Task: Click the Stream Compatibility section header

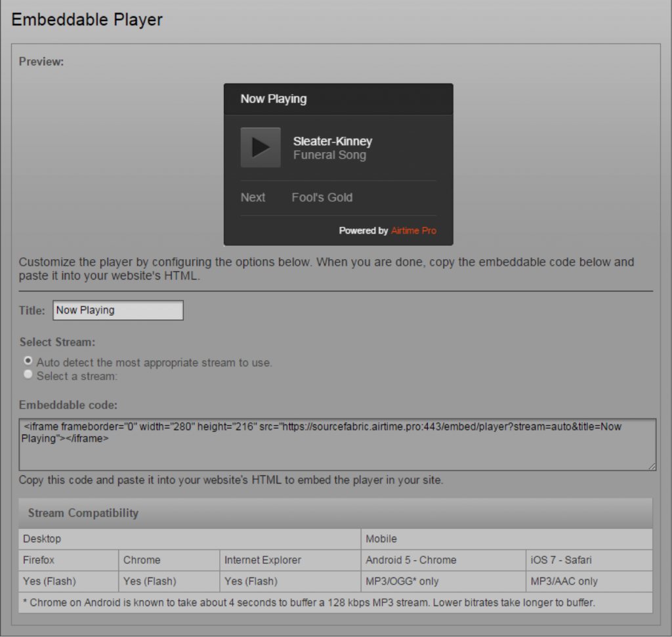Action: 81,514
